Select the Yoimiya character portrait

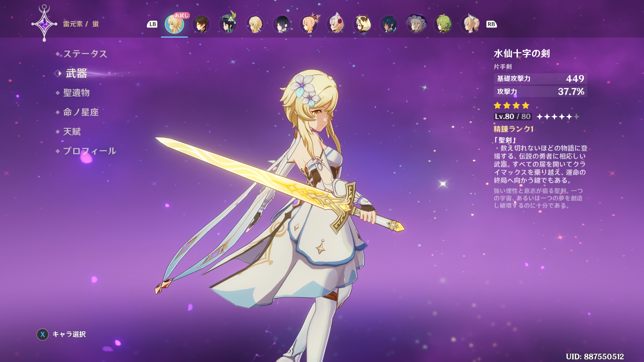(x=309, y=24)
